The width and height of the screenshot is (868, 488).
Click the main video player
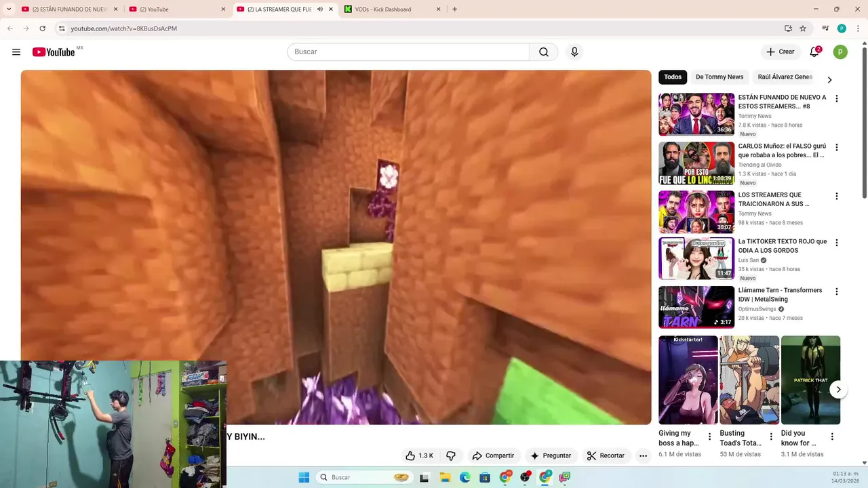[x=336, y=247]
